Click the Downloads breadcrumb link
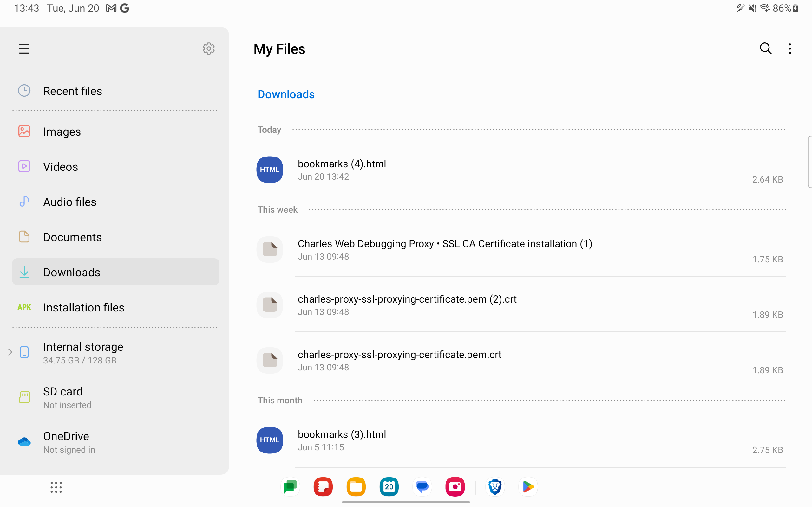Viewport: 812px width, 507px height. [285, 94]
